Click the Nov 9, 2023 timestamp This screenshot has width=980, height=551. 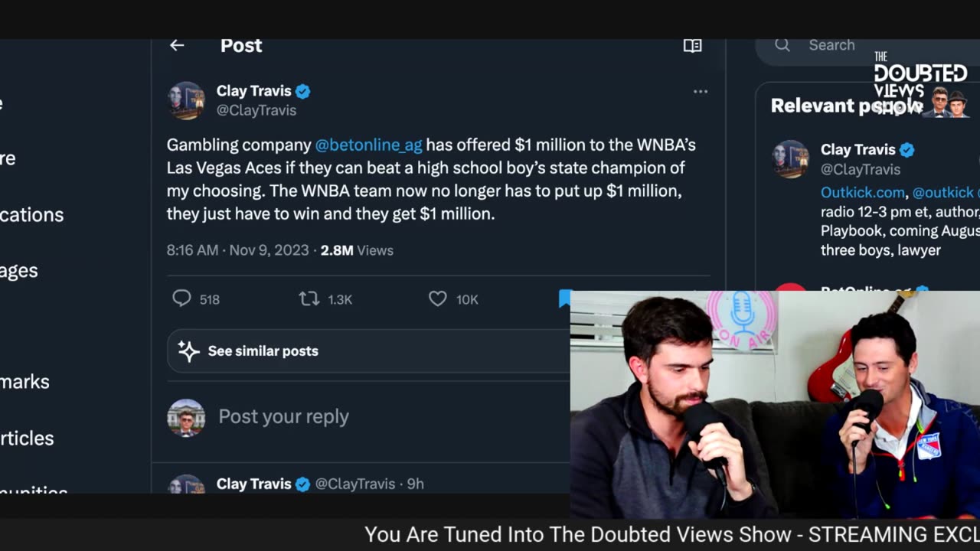point(269,250)
